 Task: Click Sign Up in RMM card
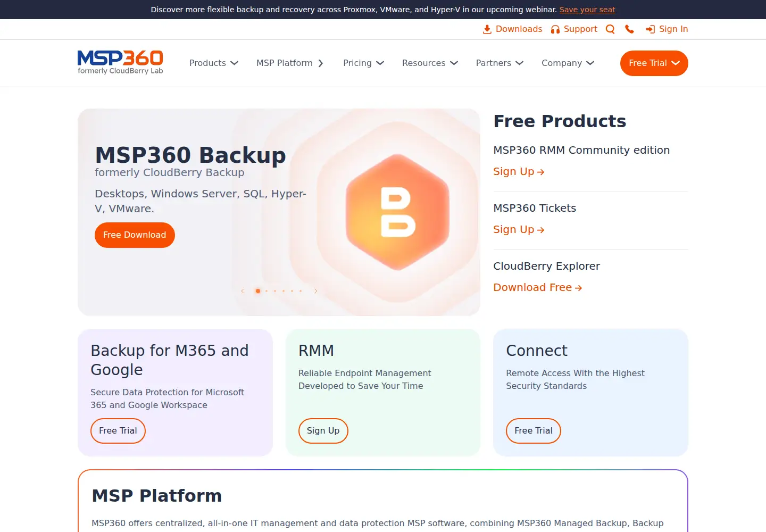(x=323, y=431)
